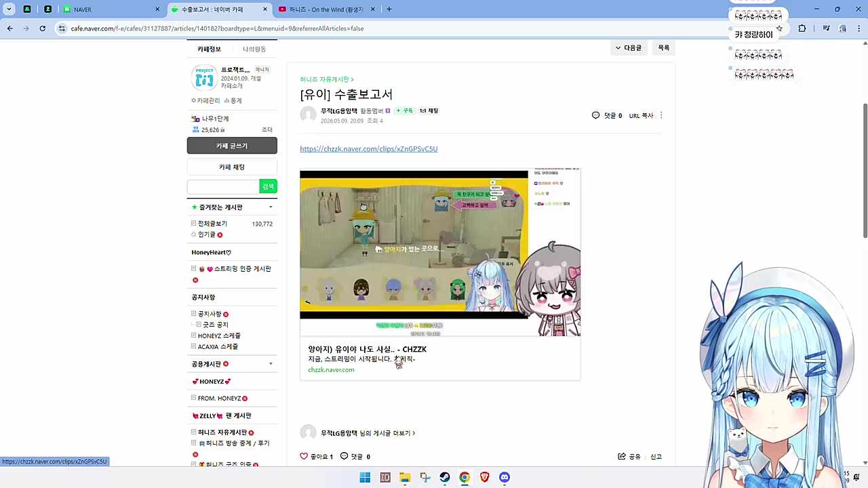Image resolution: width=868 pixels, height=488 pixels.
Task: Go back to the previous page
Action: click(x=9, y=28)
